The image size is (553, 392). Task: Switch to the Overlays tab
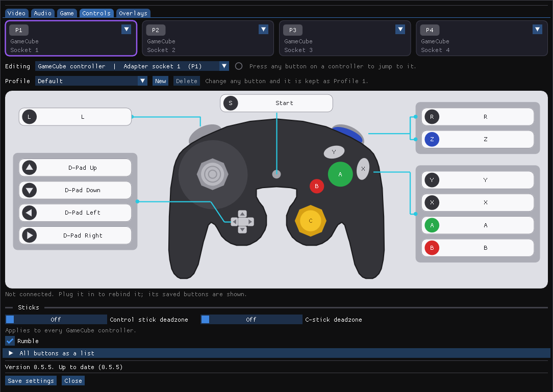(133, 13)
